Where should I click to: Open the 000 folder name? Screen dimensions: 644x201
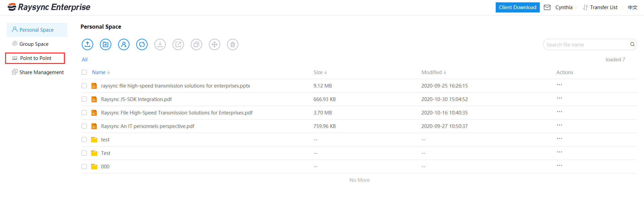(x=105, y=167)
